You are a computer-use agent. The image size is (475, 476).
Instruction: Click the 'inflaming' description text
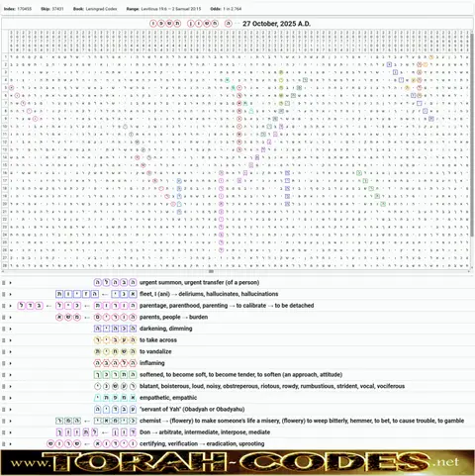click(x=151, y=363)
